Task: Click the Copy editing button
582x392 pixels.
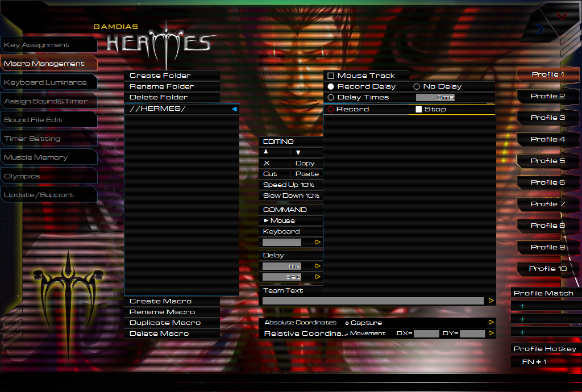Action: click(305, 163)
